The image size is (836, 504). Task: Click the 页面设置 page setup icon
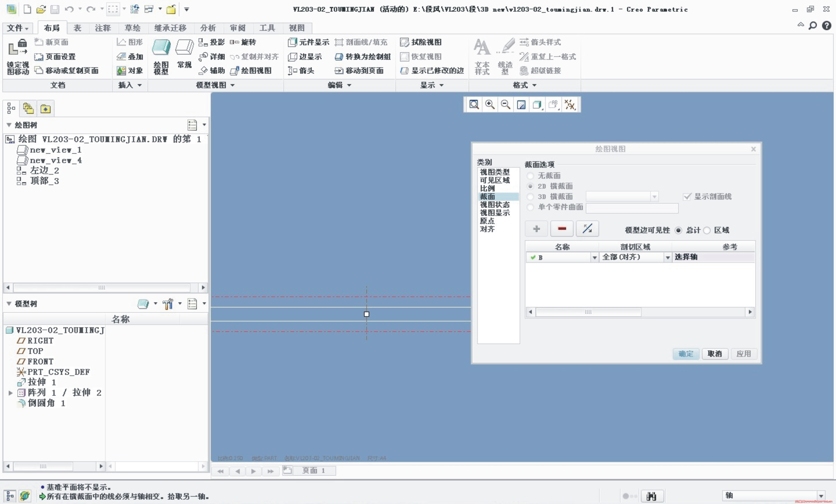point(39,57)
